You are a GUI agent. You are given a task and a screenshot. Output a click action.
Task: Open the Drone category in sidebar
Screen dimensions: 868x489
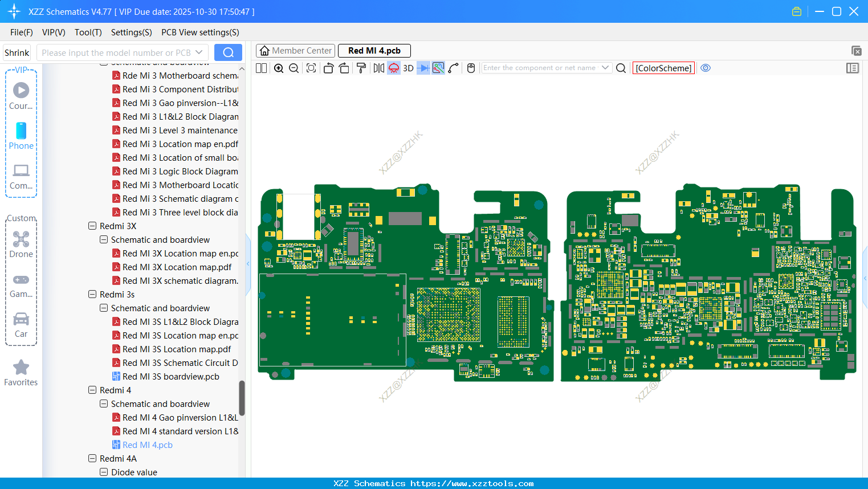click(x=21, y=244)
